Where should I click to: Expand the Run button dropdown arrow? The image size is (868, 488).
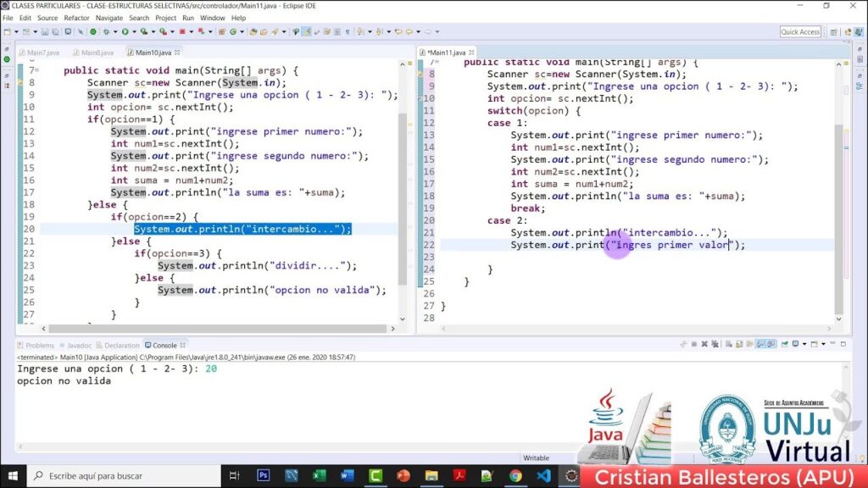[133, 32]
